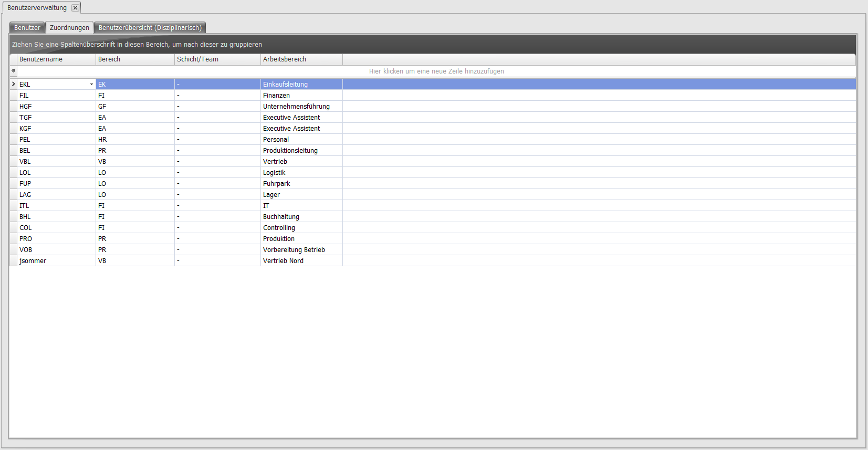Click the current row arrow indicator for EKL
This screenshot has height=450, width=868.
pos(13,84)
